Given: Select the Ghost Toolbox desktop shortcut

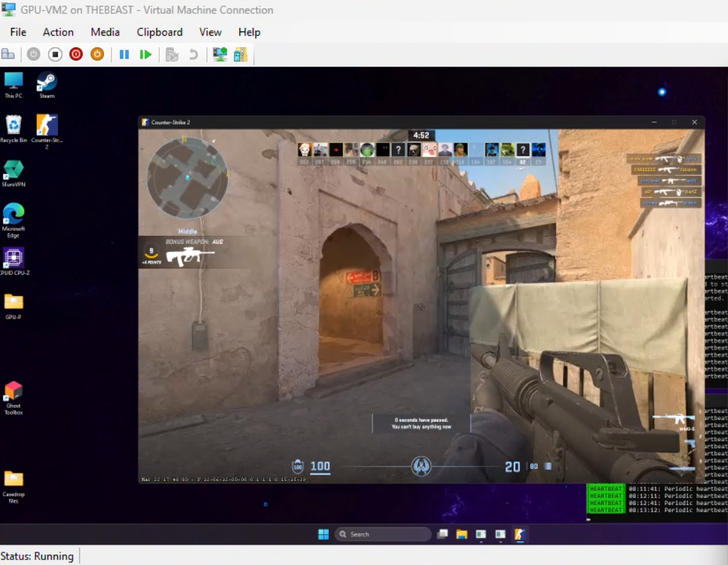Looking at the screenshot, I should pos(13,397).
